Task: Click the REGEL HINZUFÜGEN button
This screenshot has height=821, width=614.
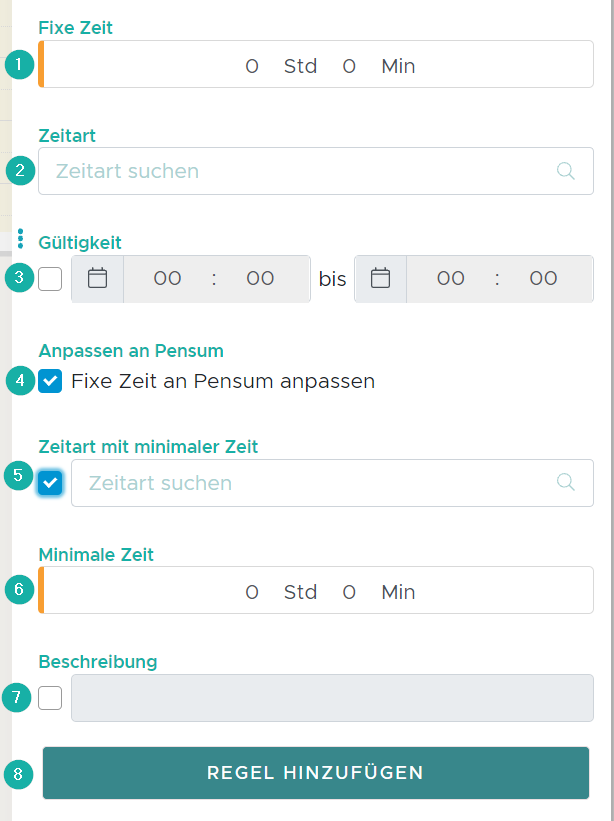Action: click(315, 773)
